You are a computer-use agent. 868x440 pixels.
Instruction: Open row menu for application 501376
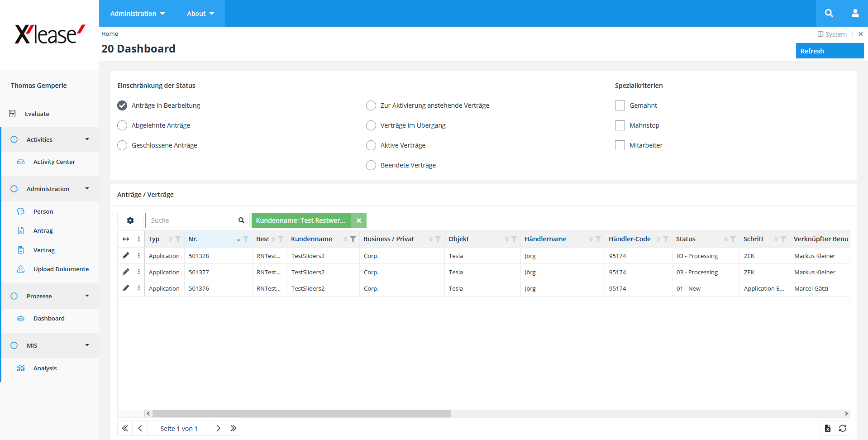(x=139, y=288)
